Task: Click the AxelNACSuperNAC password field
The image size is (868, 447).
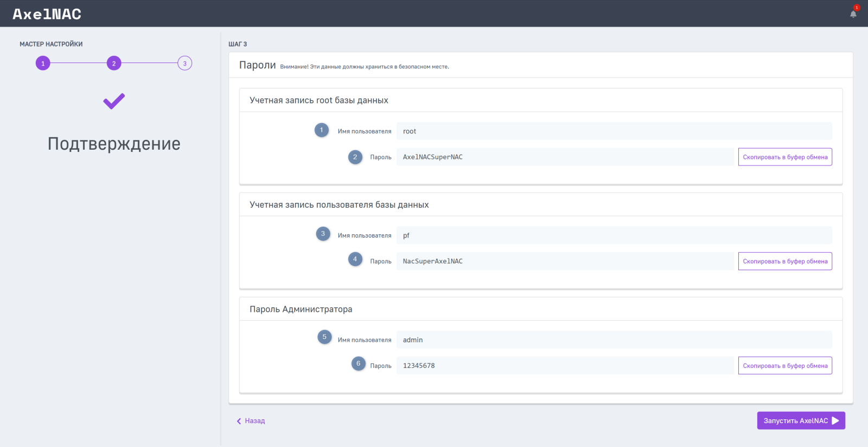Action: 565,157
